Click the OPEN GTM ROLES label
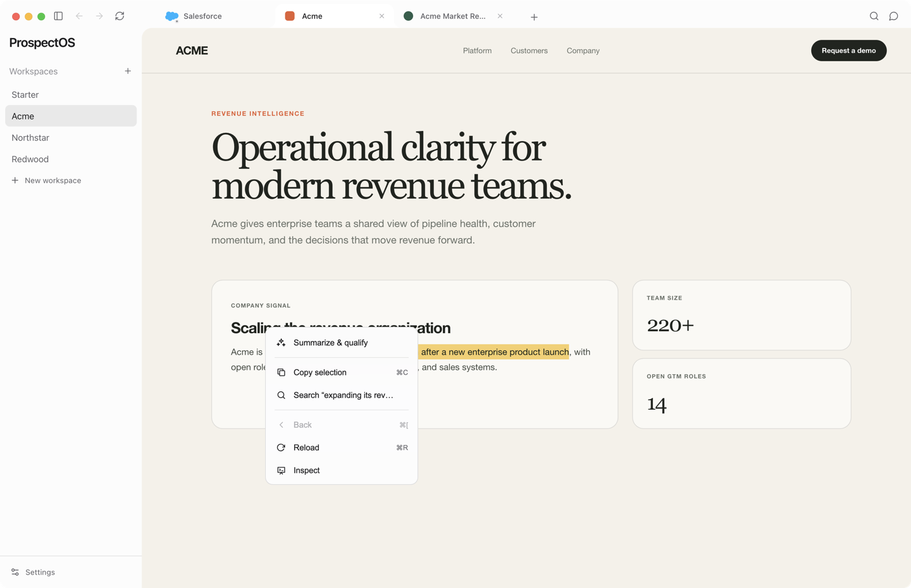911x588 pixels. point(676,376)
